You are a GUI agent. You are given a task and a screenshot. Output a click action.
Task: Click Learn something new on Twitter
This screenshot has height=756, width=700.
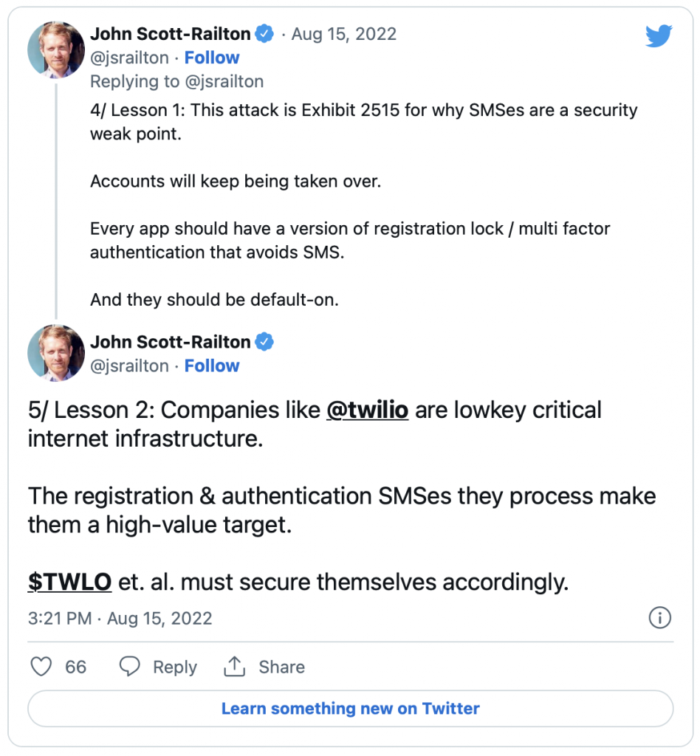[x=351, y=708]
